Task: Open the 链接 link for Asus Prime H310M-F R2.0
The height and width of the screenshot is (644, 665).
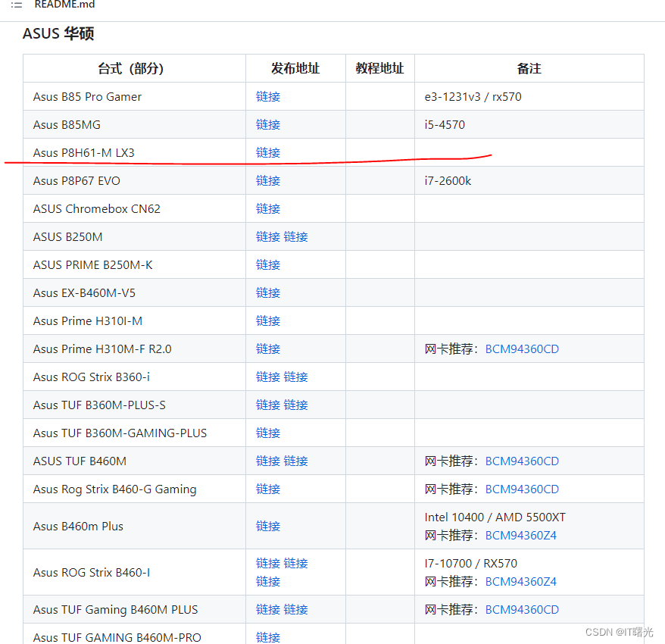Action: [268, 349]
